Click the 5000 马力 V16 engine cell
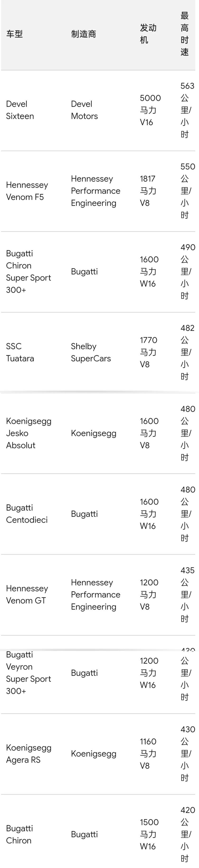Image resolution: width=199 pixels, height=868 pixels. [x=150, y=110]
